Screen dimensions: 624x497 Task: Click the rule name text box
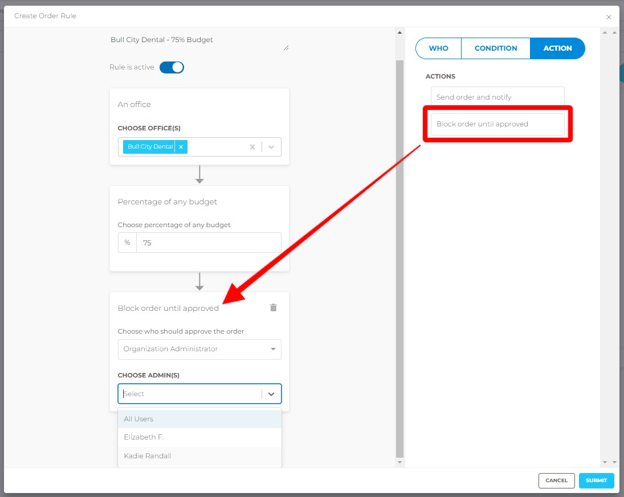coord(198,41)
